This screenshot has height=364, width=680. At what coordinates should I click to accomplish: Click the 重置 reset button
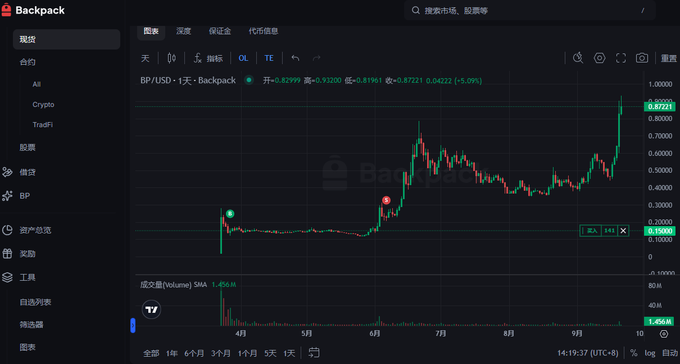668,58
